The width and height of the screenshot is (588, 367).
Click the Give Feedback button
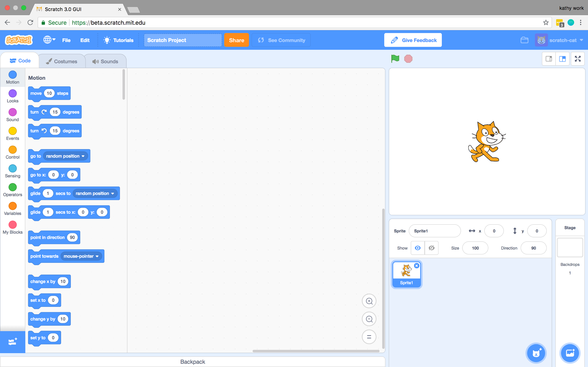[x=413, y=40]
